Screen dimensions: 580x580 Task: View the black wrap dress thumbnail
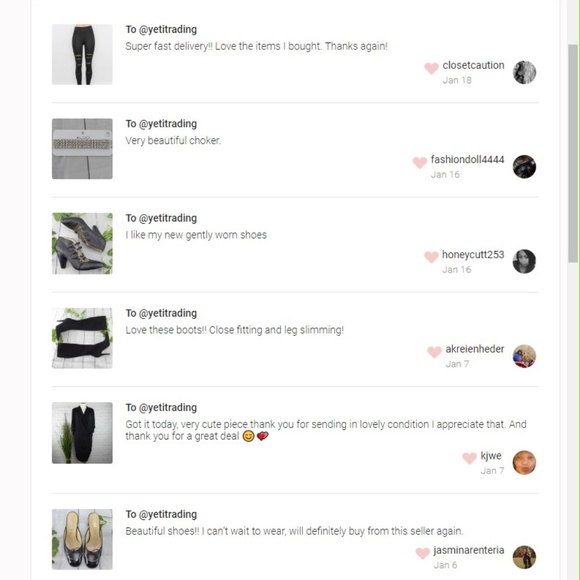(x=82, y=433)
